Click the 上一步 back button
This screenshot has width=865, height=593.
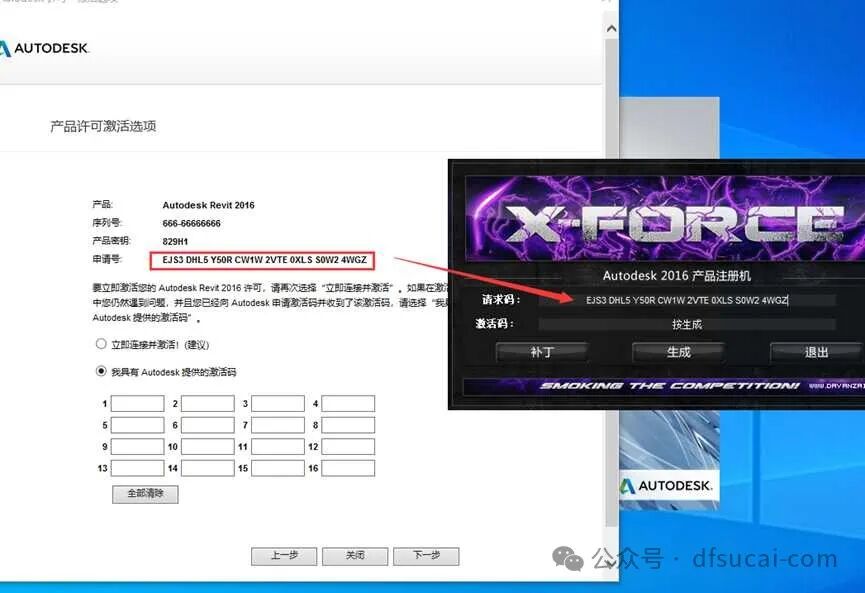[x=284, y=556]
